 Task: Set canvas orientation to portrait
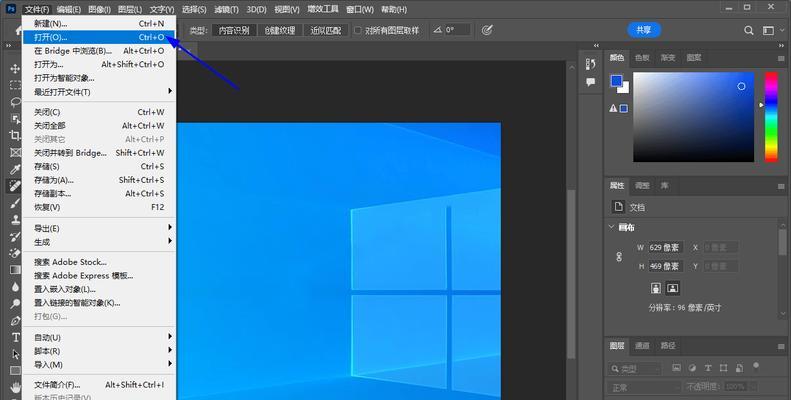click(x=656, y=288)
